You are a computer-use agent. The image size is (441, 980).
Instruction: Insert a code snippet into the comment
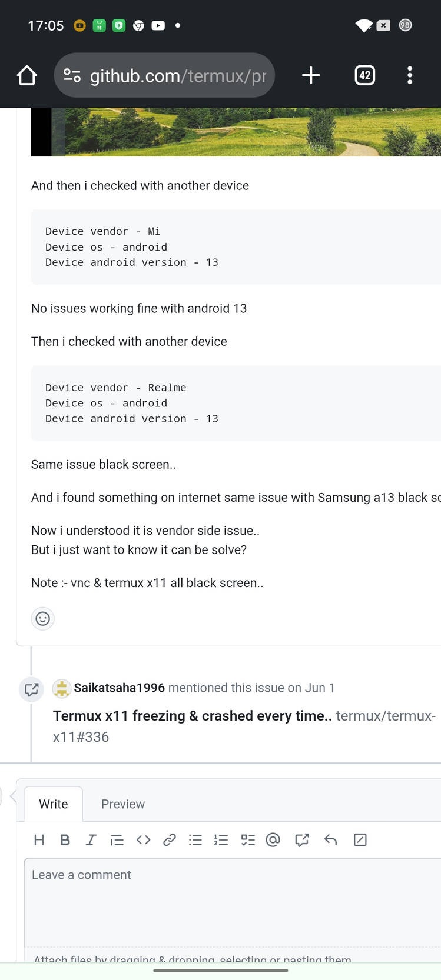[143, 839]
